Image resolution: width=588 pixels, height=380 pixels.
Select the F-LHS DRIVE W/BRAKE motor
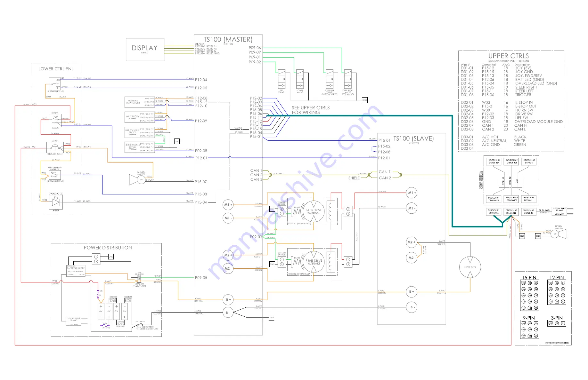point(314,211)
